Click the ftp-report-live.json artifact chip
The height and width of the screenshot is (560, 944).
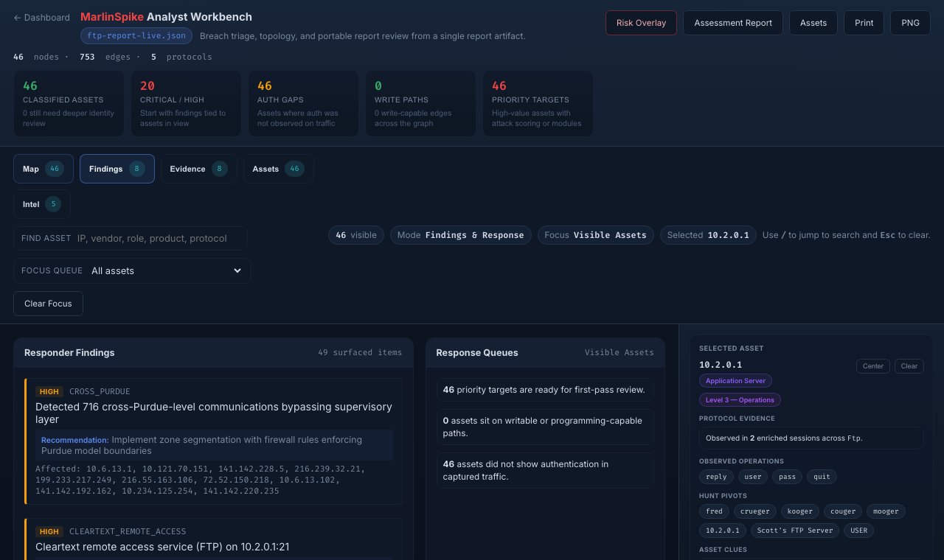[136, 35]
